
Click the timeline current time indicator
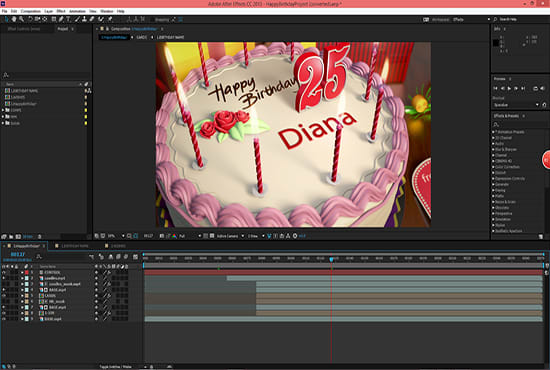331,259
